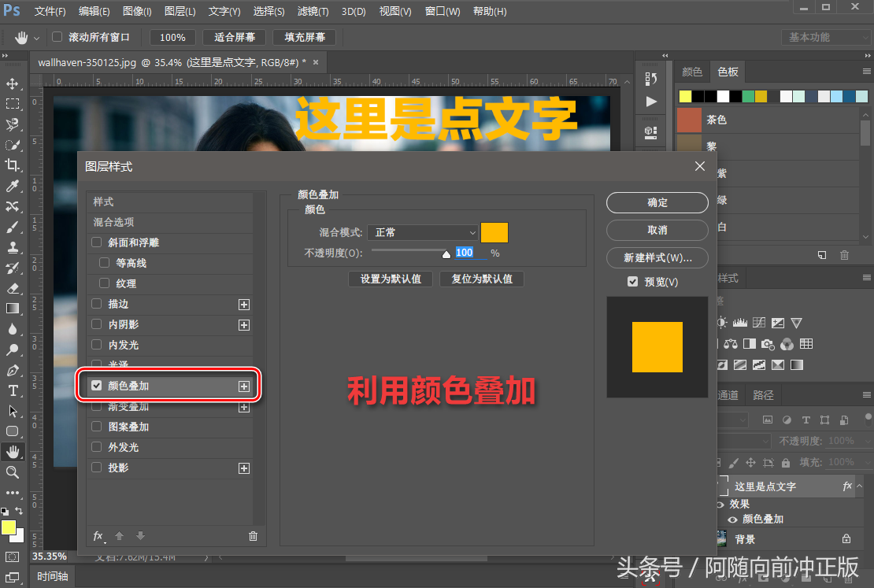This screenshot has height=588, width=874.
Task: Select the Quick Selection tool
Action: pyautogui.click(x=13, y=145)
